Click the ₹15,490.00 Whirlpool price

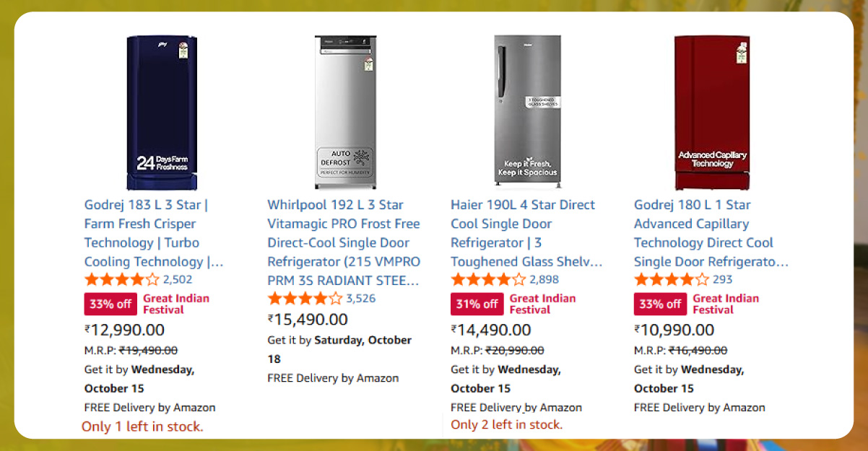(308, 320)
